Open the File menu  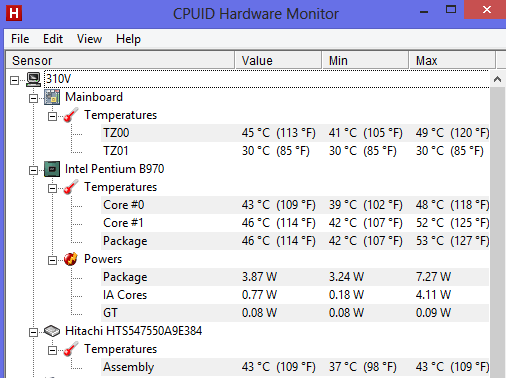pos(20,39)
